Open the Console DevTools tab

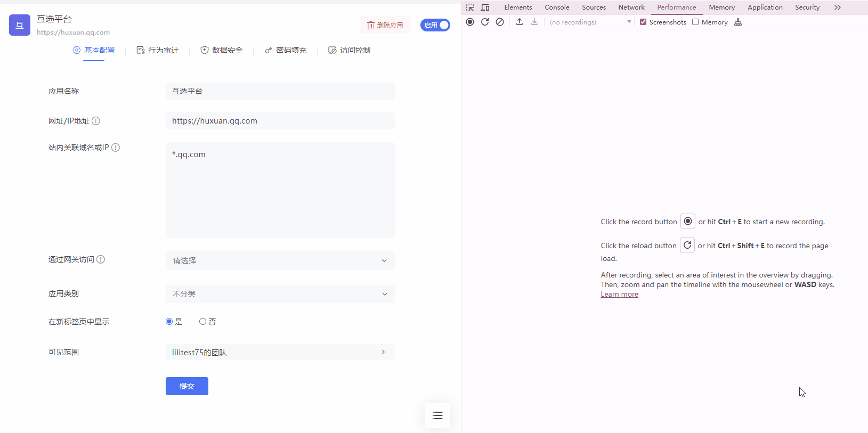(x=557, y=7)
